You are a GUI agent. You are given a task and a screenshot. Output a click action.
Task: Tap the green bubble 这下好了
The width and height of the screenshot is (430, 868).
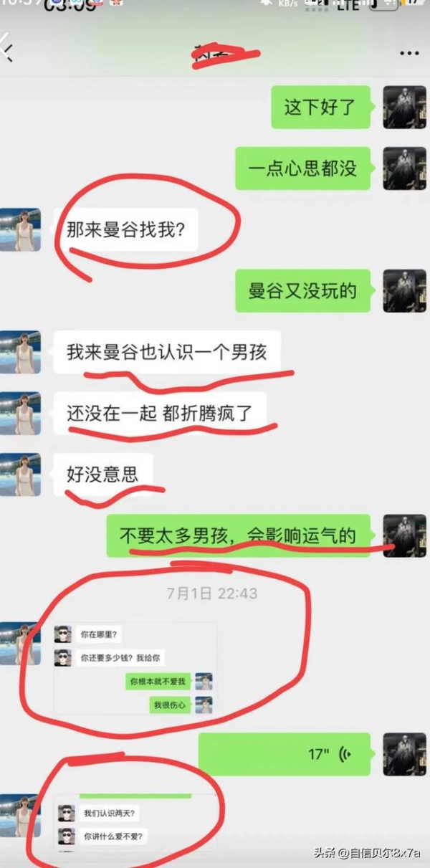pos(320,108)
